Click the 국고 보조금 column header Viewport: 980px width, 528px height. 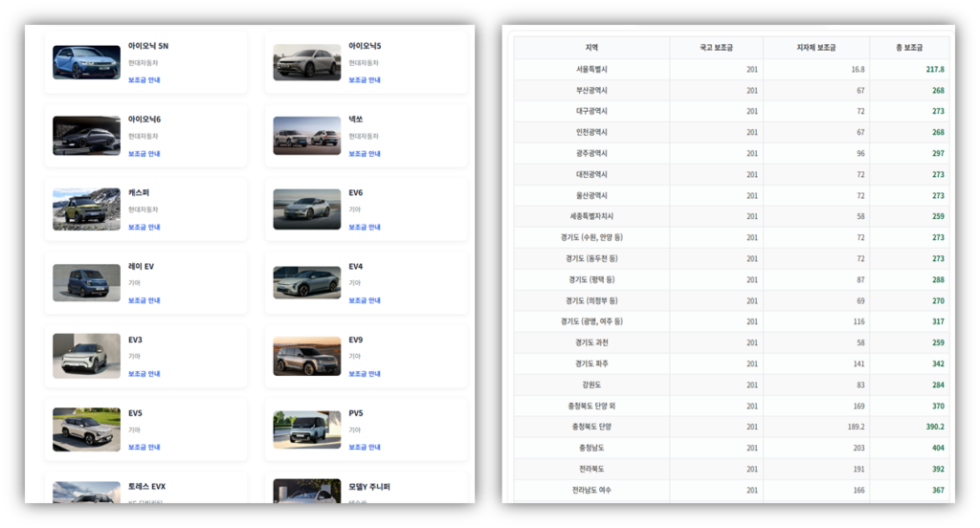coord(716,48)
